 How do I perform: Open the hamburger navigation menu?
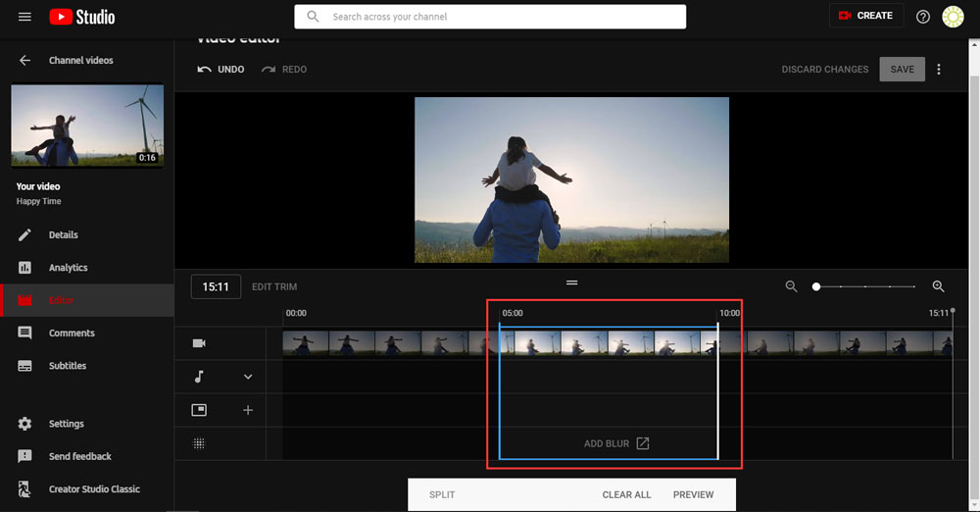tap(24, 17)
